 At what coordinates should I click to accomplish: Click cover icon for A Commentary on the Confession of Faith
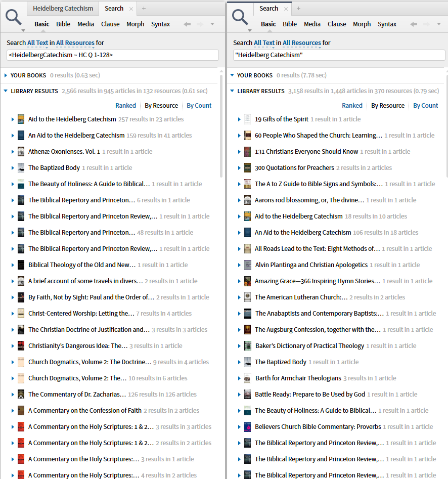coord(21,411)
